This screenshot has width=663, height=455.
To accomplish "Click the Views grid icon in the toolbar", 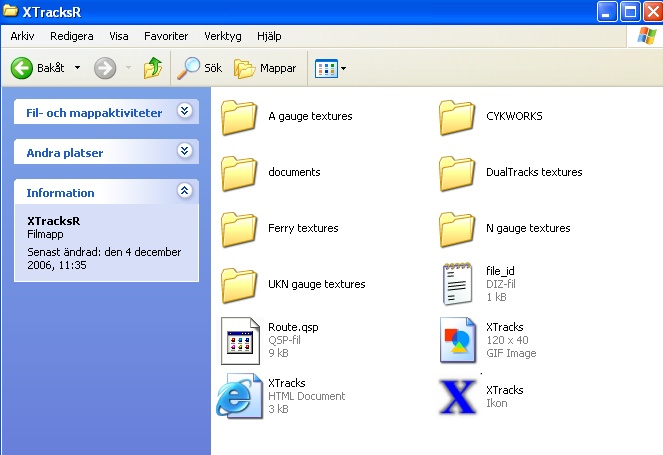I will point(326,69).
